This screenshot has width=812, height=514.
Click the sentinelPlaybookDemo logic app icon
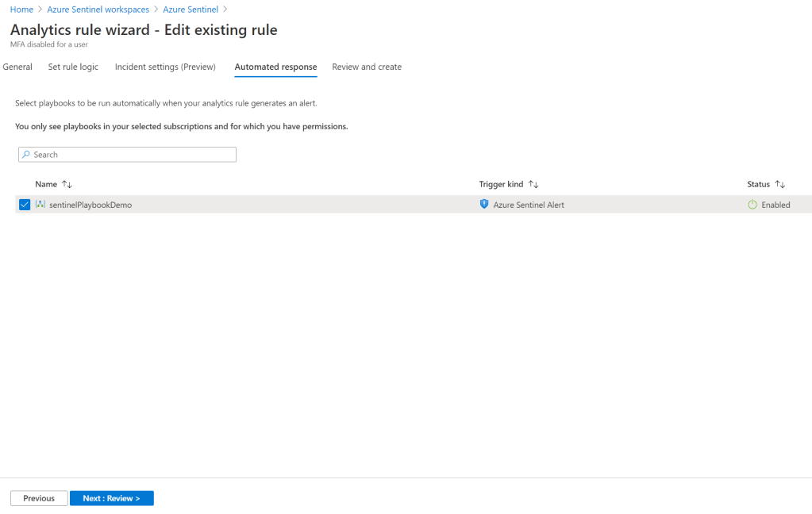[40, 205]
